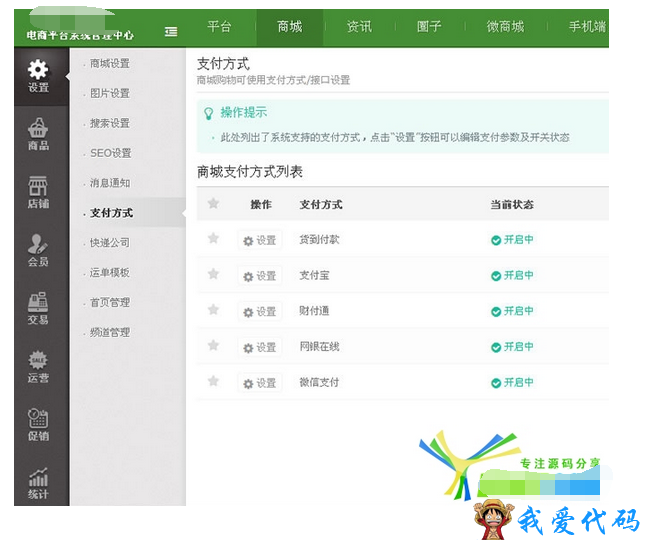Go to 快递公司 in submenu
This screenshot has width=657, height=545.
(x=110, y=243)
